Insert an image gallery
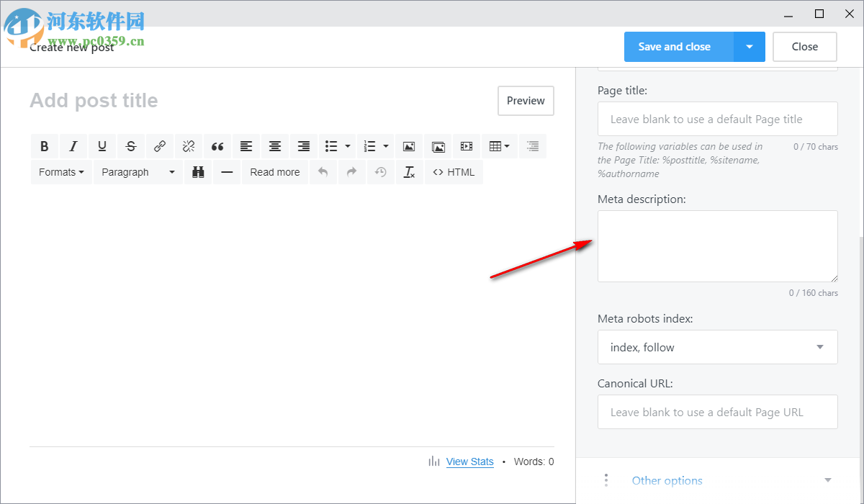The width and height of the screenshot is (864, 504). click(x=438, y=146)
